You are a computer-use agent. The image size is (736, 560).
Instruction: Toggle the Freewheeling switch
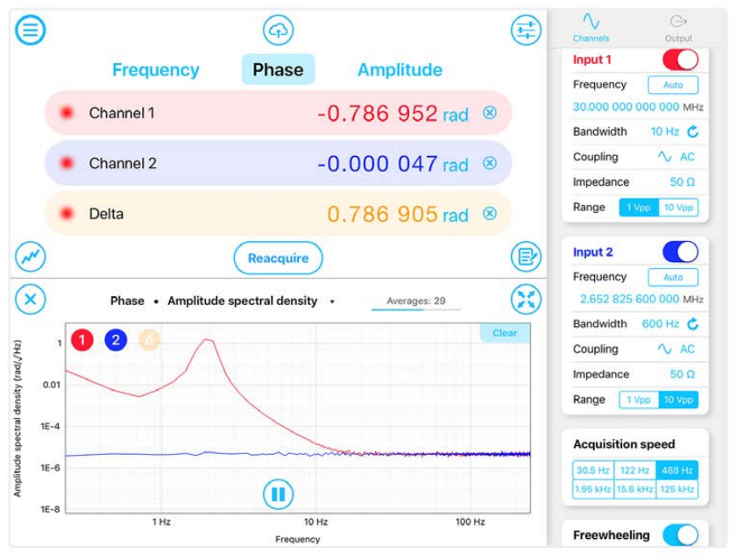pyautogui.click(x=680, y=535)
